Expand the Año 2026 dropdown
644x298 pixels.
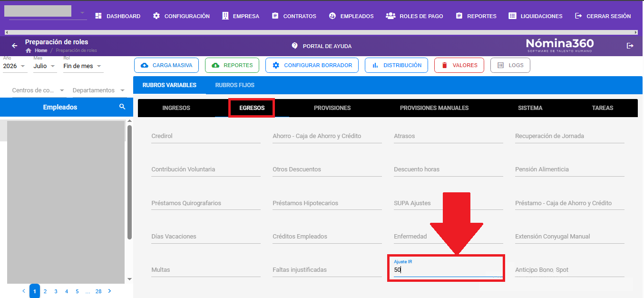pyautogui.click(x=15, y=66)
